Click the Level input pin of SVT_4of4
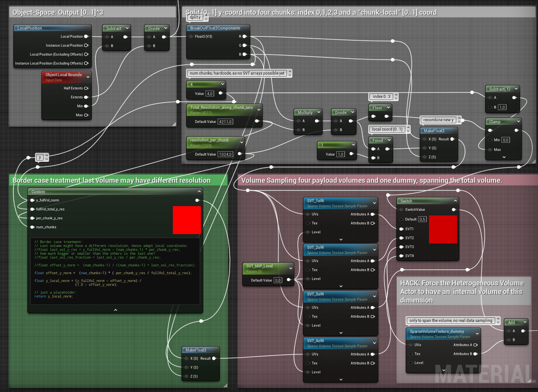Viewport: 538px width, 392px height. (x=308, y=372)
